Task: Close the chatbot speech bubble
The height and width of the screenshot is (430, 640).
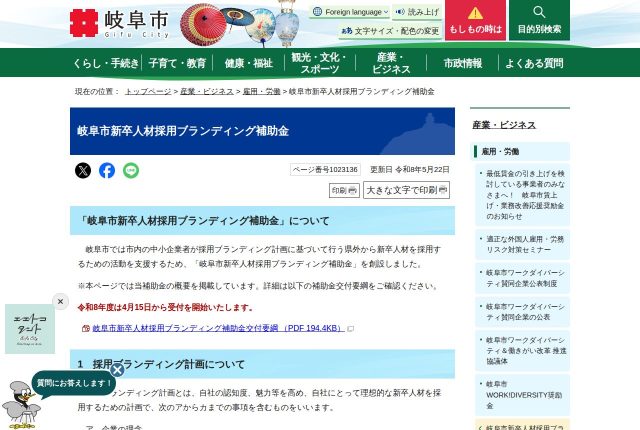Action: click(117, 370)
